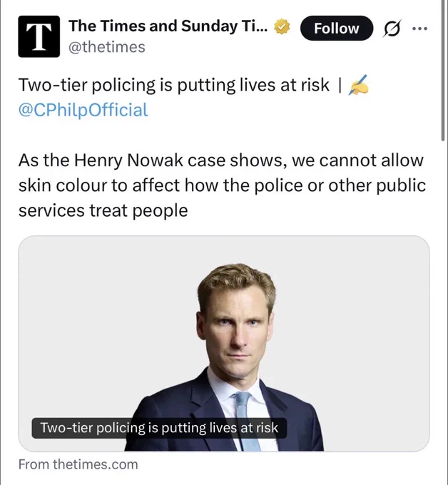Click tweet line ending services treat people

[103, 211]
